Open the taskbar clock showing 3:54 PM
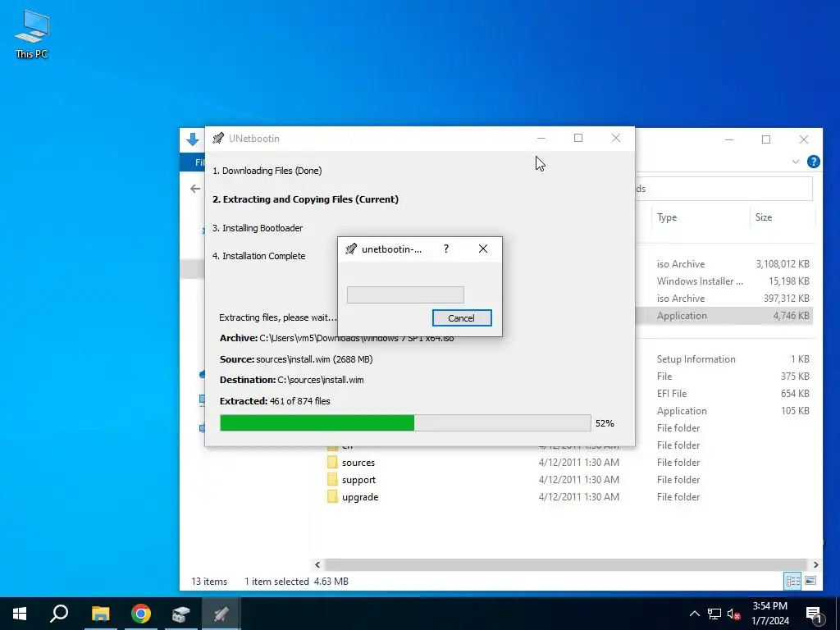 coord(770,614)
